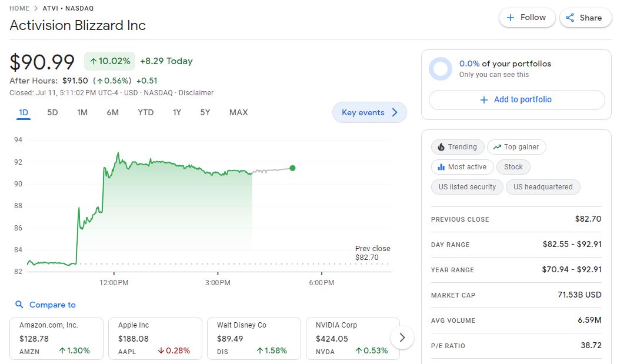Click the Prev close $82.70 chart label

(x=372, y=253)
